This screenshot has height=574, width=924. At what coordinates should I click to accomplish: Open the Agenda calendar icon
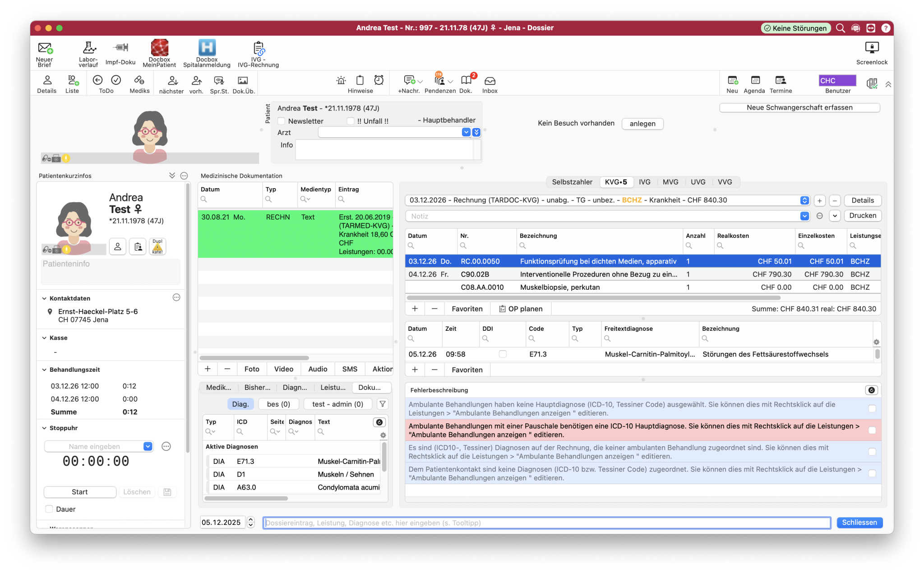[755, 80]
